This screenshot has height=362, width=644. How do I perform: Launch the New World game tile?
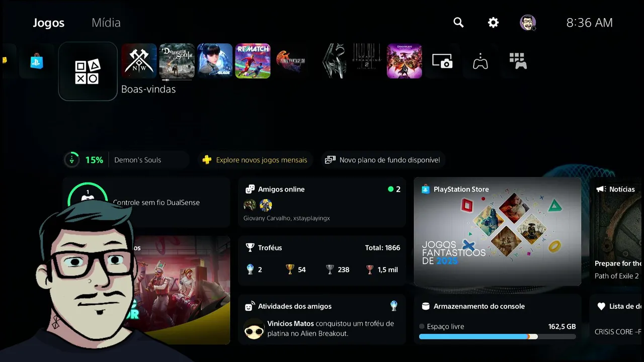tap(139, 61)
